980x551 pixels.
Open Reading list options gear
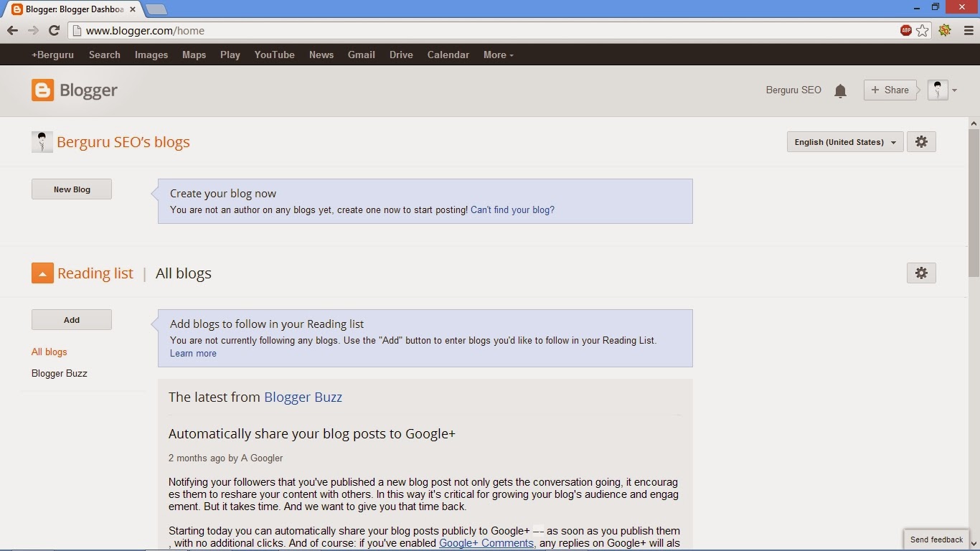point(921,273)
